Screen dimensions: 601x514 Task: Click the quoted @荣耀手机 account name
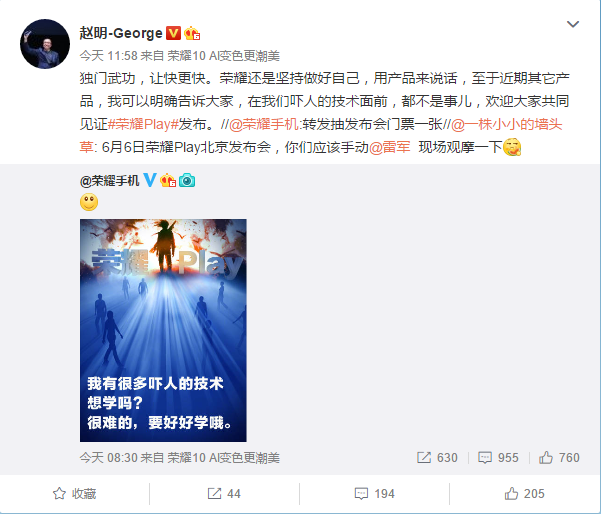pos(109,180)
